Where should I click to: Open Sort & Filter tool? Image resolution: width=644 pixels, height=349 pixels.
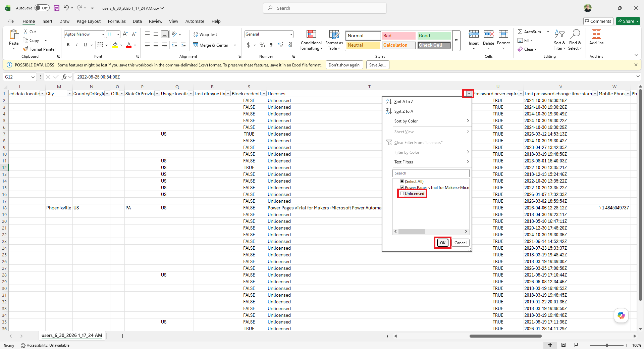point(559,40)
